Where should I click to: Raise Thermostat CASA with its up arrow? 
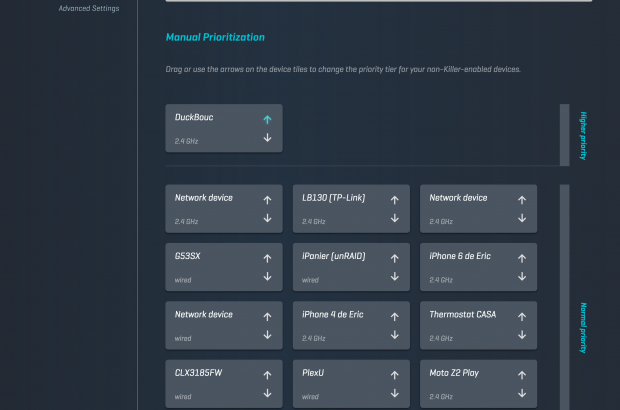click(x=521, y=316)
